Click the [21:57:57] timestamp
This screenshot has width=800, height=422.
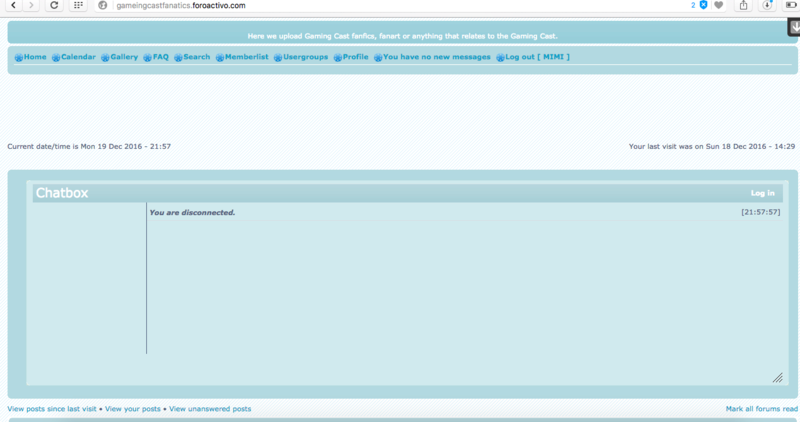coord(761,212)
